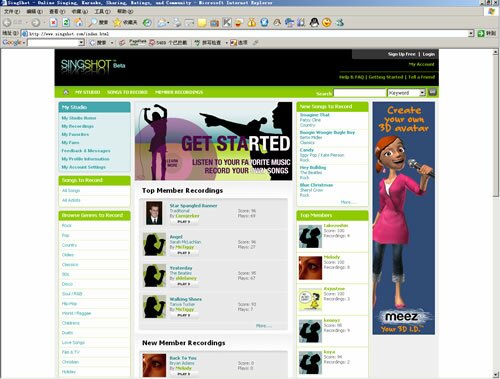The image size is (500, 379).
Task: Click the Login link
Action: tap(428, 54)
